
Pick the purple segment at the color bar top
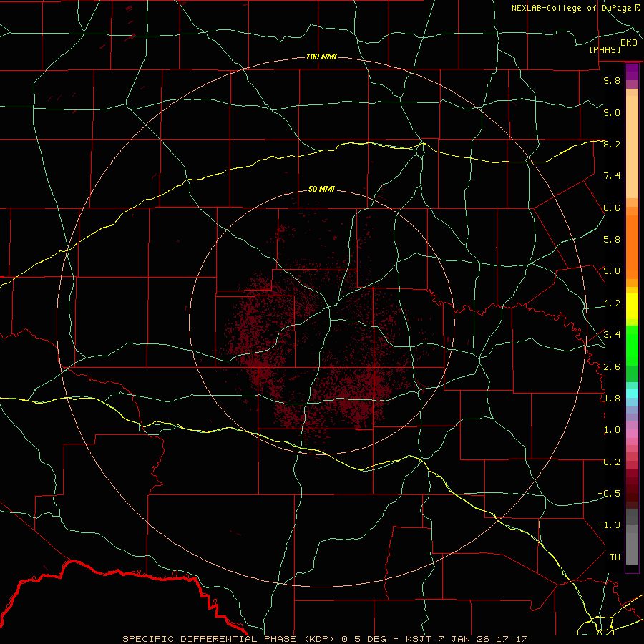point(632,72)
